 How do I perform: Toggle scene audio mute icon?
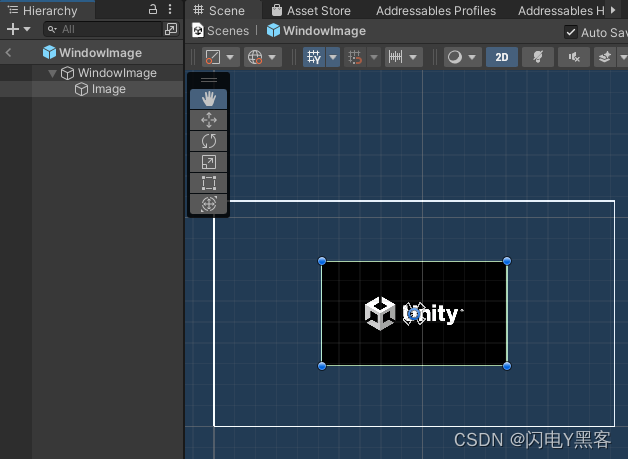[574, 57]
